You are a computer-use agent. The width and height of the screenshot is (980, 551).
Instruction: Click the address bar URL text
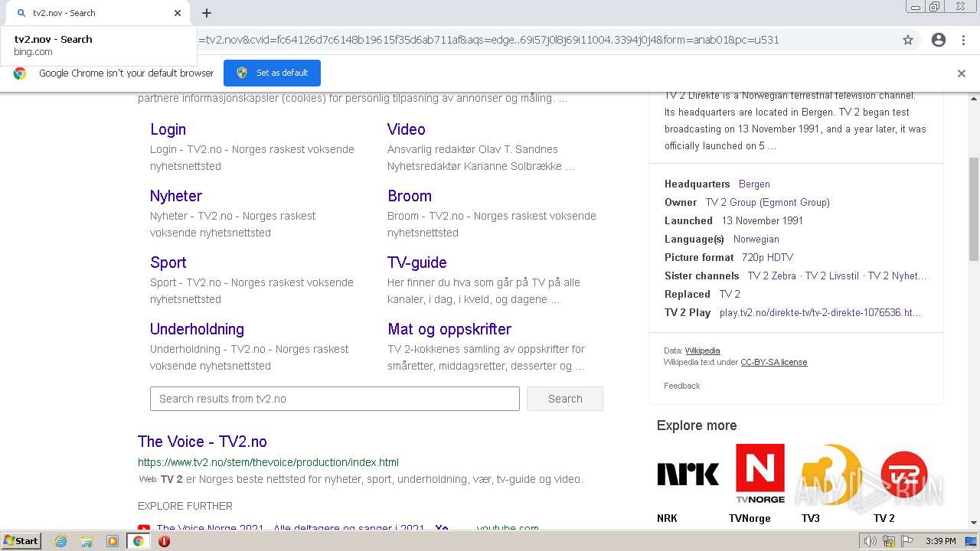(x=488, y=40)
